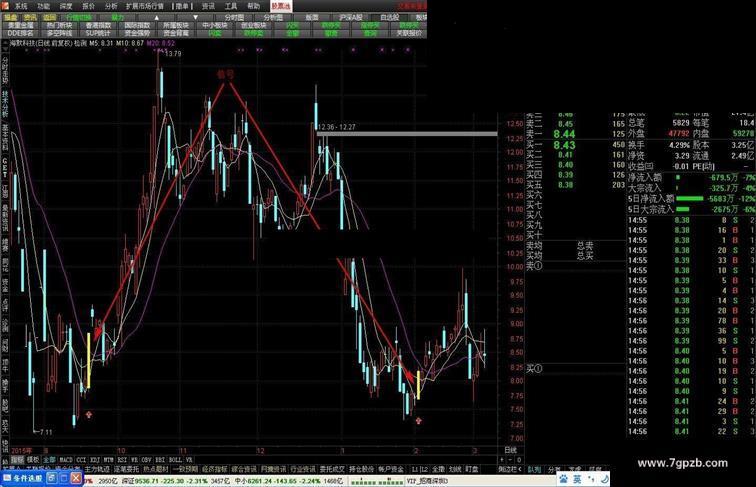The width and height of the screenshot is (756, 487).
Task: Open the DDE排名 toolbar button
Action: (x=21, y=33)
